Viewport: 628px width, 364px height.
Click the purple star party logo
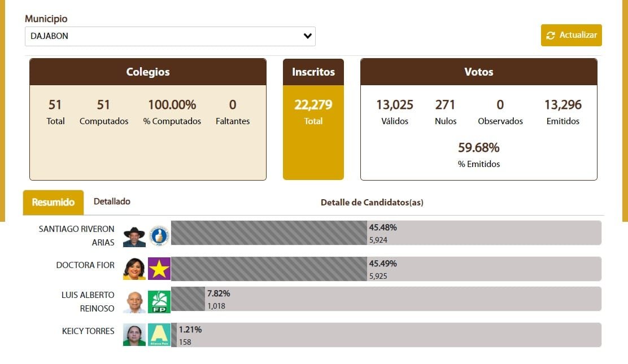(159, 269)
